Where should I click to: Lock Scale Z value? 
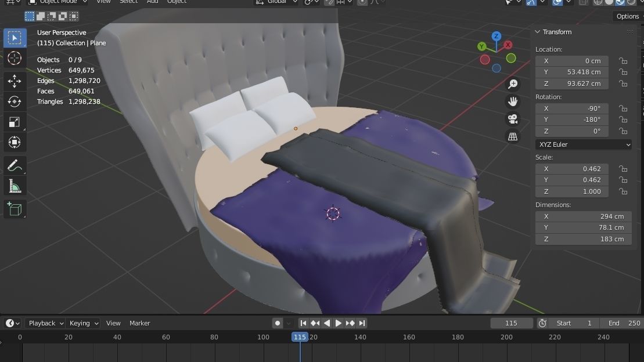click(x=624, y=191)
